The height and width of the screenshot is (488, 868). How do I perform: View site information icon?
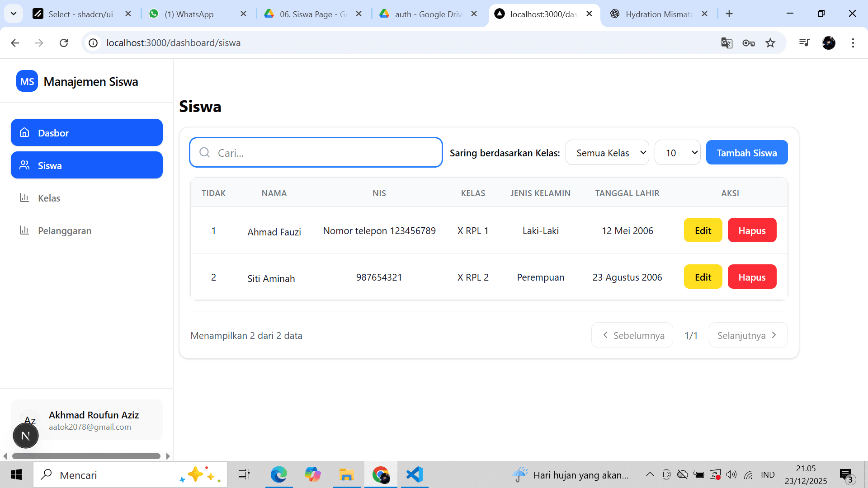[93, 43]
